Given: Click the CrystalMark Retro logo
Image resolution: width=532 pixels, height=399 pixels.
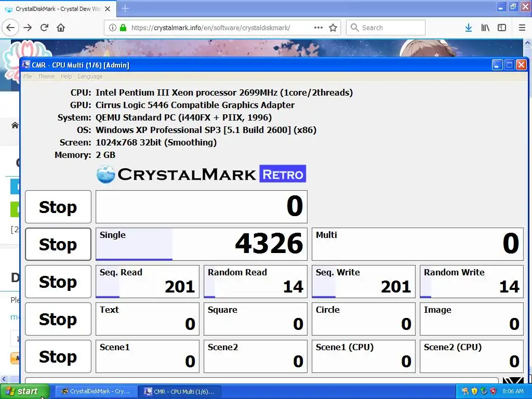Looking at the screenshot, I should [201, 174].
